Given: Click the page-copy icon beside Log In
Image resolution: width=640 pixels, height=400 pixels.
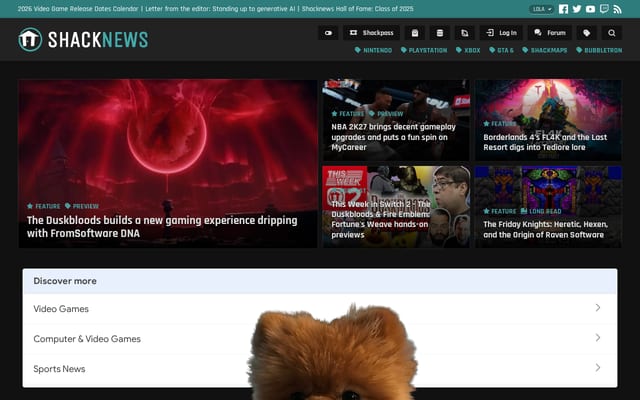Looking at the screenshot, I should point(465,33).
